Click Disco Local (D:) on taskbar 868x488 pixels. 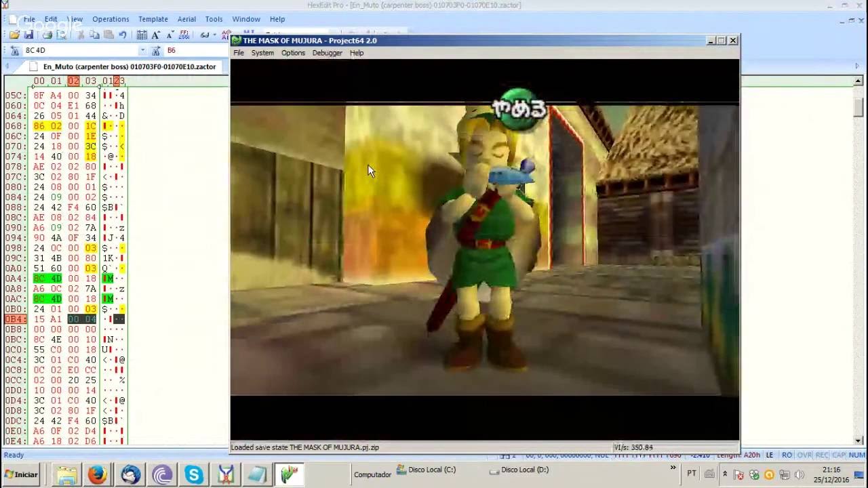point(519,470)
